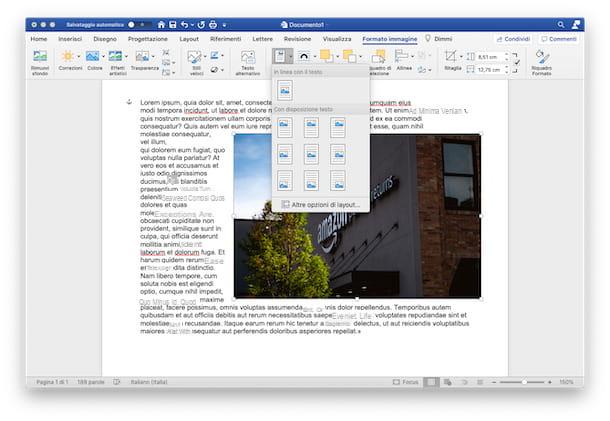
Task: Print document using the printer icon
Action: [x=213, y=25]
